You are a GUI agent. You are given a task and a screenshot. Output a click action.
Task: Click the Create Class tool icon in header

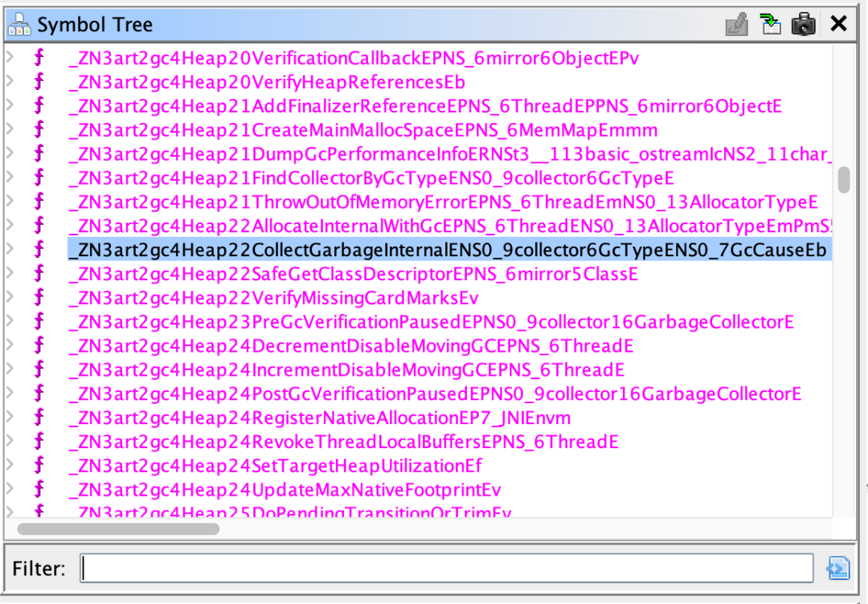(736, 24)
